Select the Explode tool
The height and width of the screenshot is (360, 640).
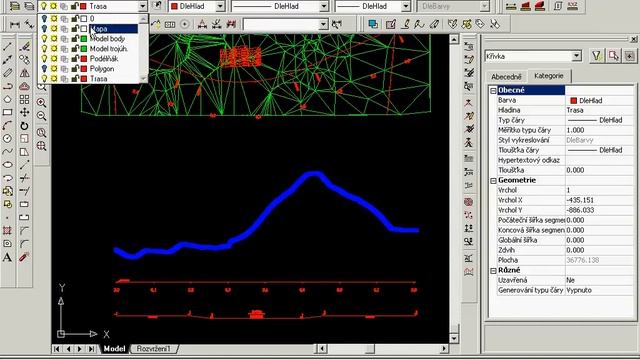[x=24, y=257]
